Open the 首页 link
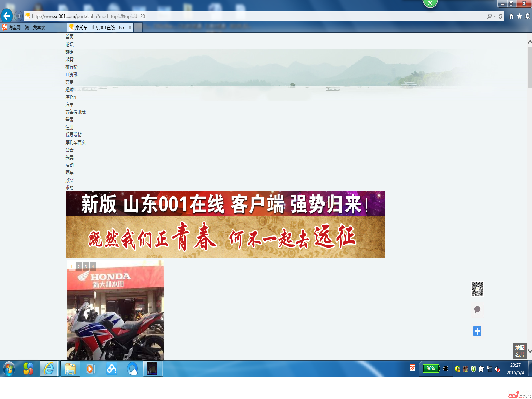 pyautogui.click(x=70, y=37)
